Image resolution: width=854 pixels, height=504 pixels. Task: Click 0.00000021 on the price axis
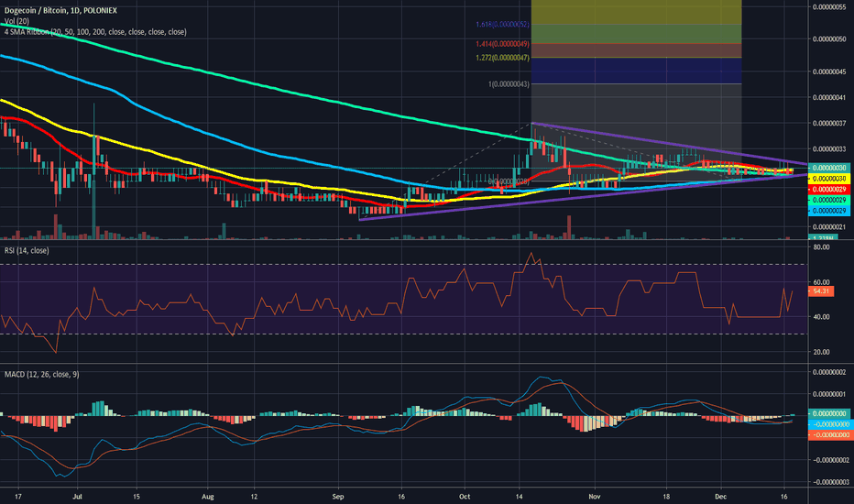(x=830, y=226)
